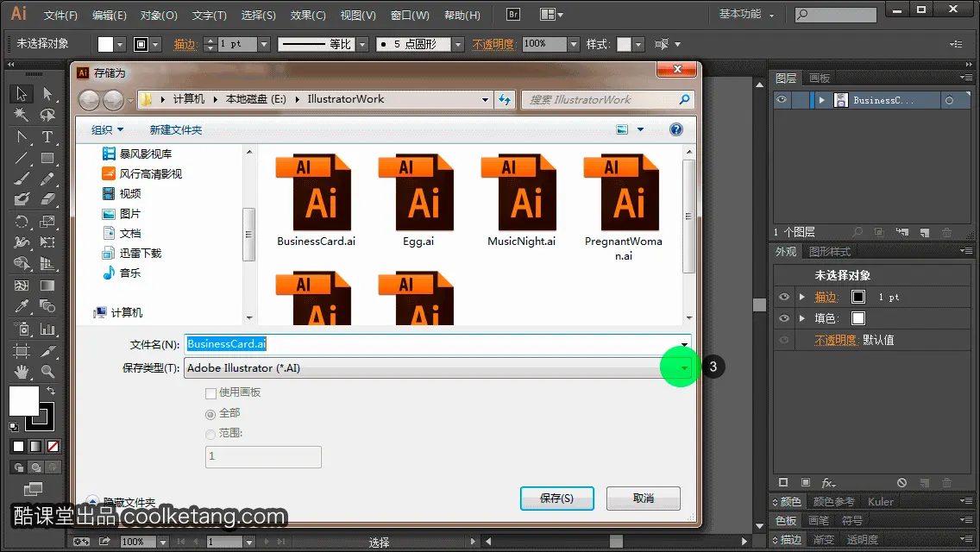Click the 不透明度 link in control bar

tap(493, 44)
